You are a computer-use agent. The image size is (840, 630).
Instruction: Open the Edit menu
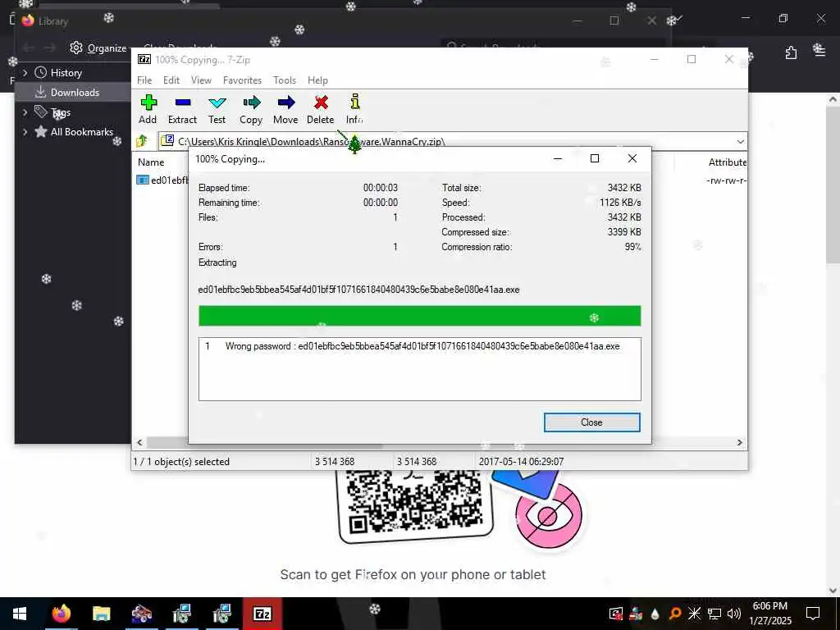[x=171, y=80]
